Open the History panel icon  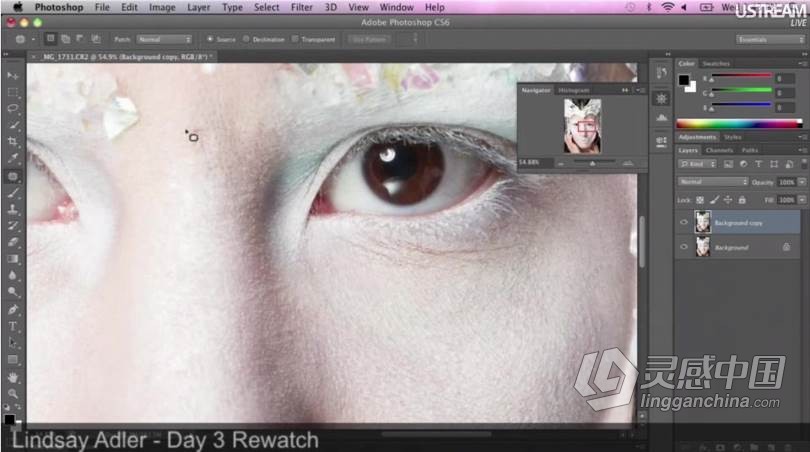[x=661, y=73]
